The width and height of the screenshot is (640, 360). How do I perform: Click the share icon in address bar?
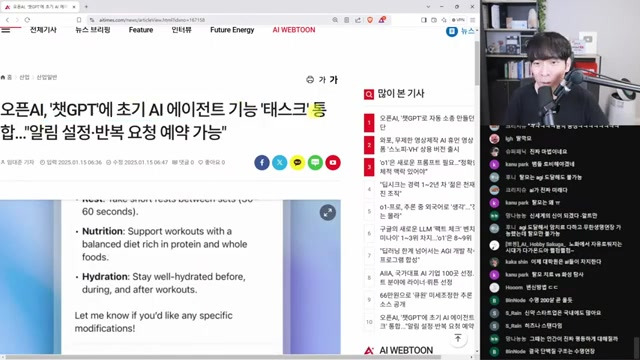pyautogui.click(x=358, y=20)
